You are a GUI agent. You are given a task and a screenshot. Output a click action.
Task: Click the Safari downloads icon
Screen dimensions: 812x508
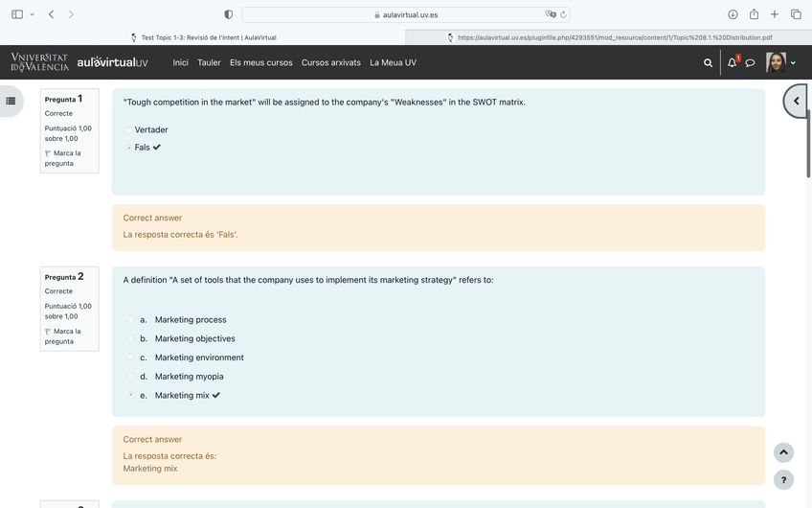tap(733, 14)
